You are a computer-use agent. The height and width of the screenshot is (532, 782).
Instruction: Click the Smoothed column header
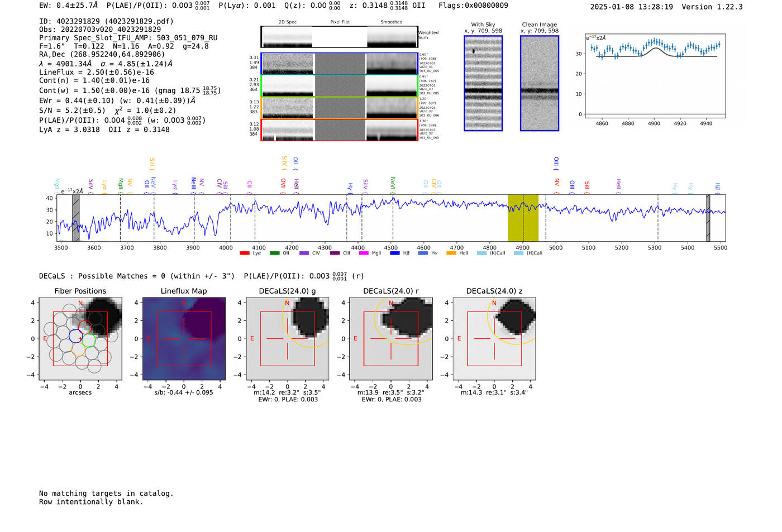[392, 22]
